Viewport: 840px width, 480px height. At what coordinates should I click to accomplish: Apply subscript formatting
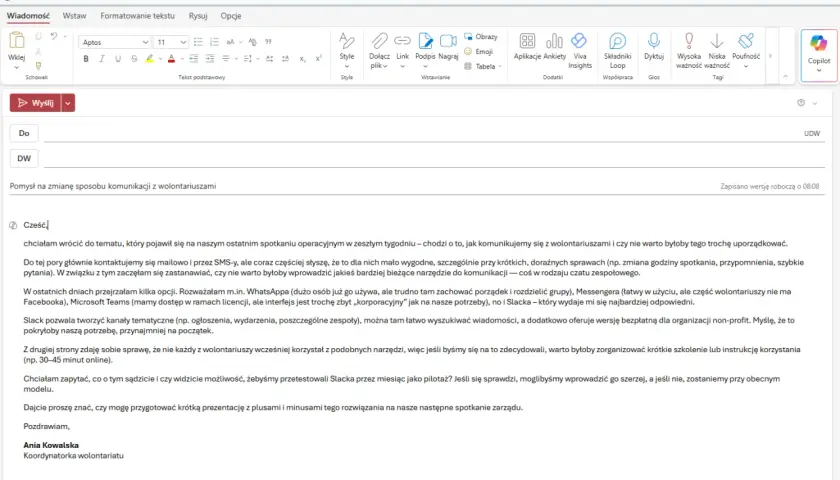click(302, 58)
